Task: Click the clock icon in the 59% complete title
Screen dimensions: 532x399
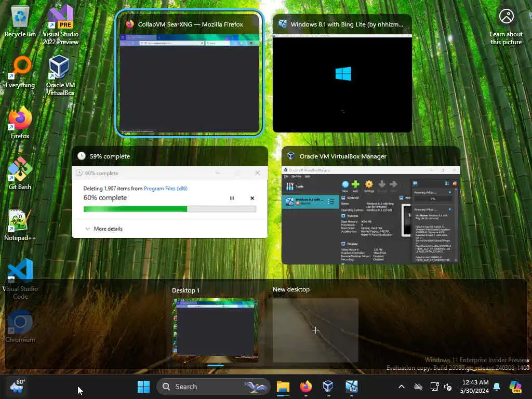Action: pos(82,156)
